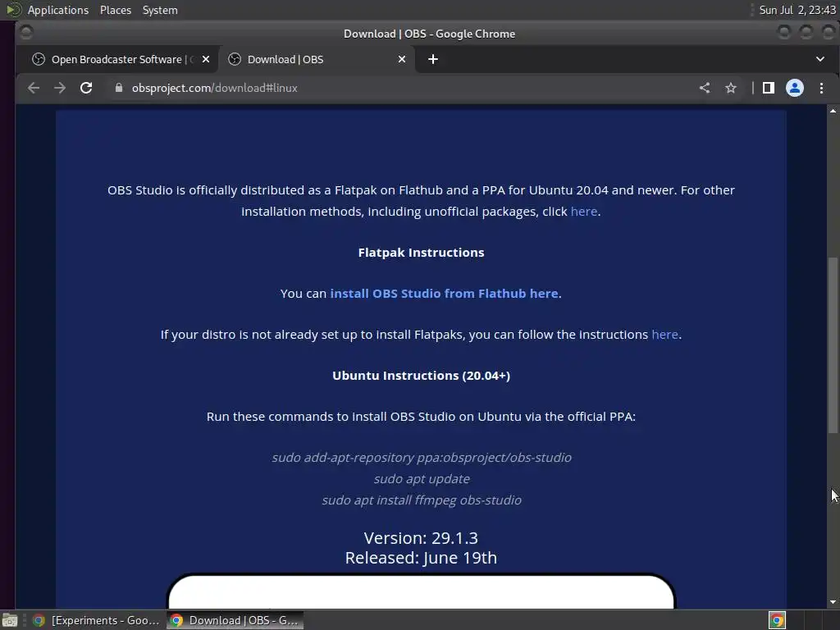Click the Flatpak Instructions heading

click(x=421, y=253)
